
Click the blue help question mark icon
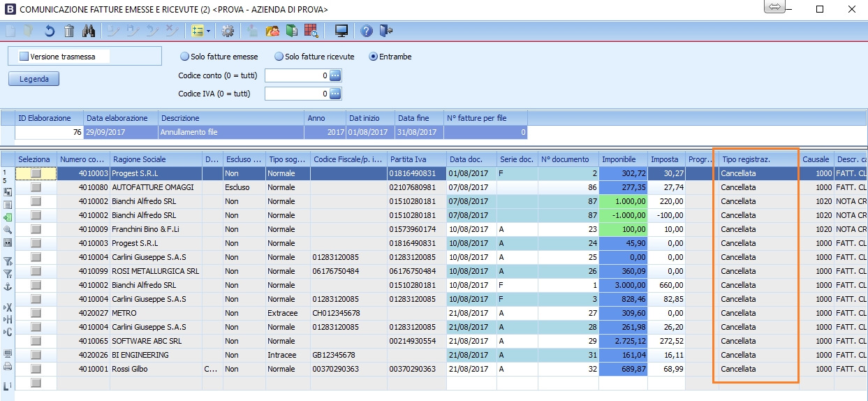tap(367, 31)
